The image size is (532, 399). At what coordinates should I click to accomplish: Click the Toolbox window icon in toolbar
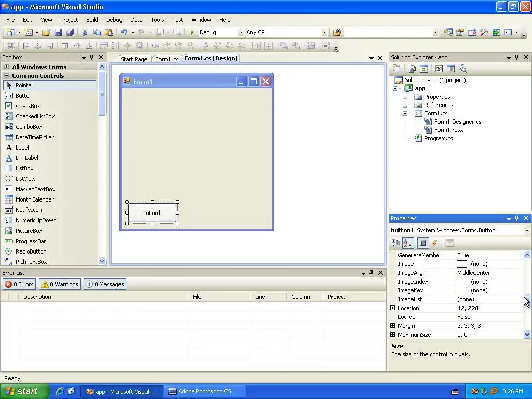click(x=484, y=32)
